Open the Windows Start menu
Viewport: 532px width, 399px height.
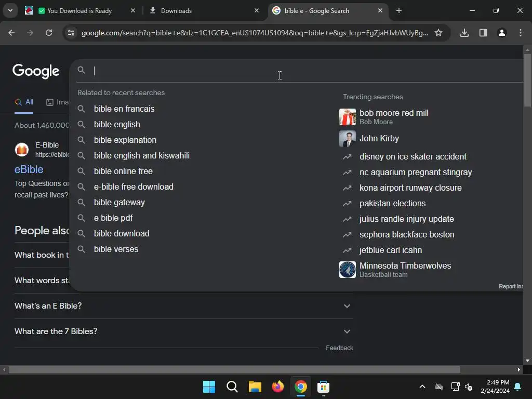[209, 387]
